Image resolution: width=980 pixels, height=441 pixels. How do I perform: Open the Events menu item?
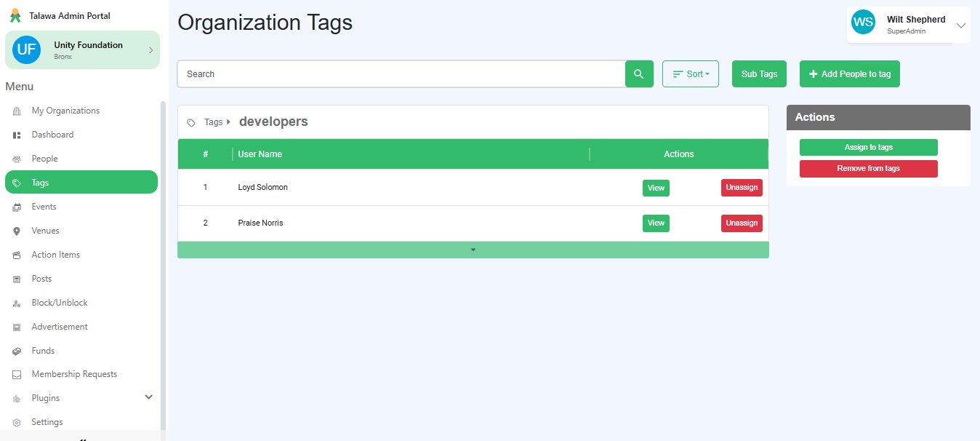(44, 207)
